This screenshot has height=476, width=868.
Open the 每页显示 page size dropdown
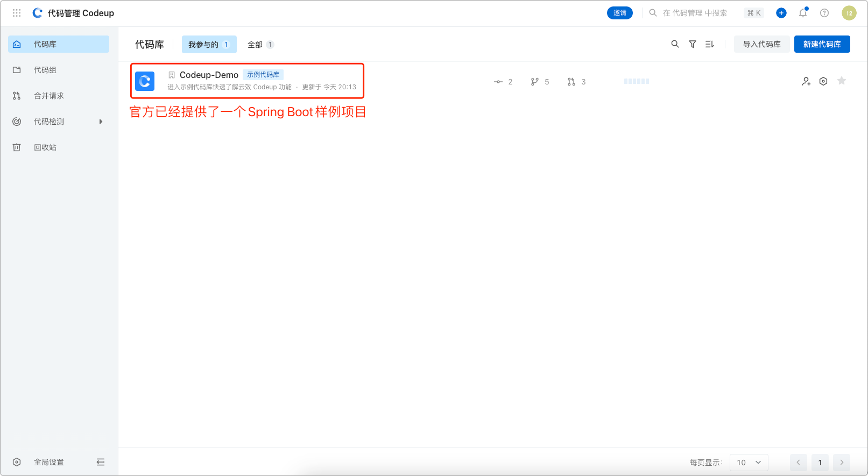point(749,463)
